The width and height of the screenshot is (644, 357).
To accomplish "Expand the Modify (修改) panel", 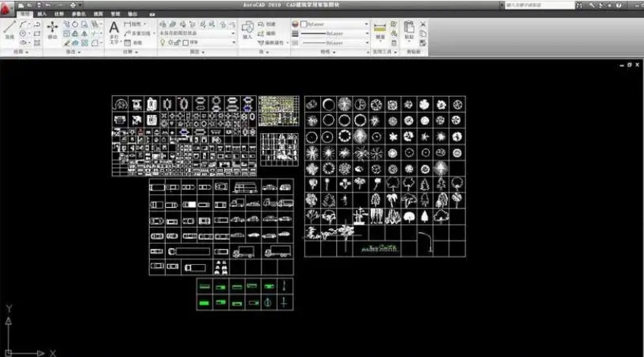I will click(74, 53).
